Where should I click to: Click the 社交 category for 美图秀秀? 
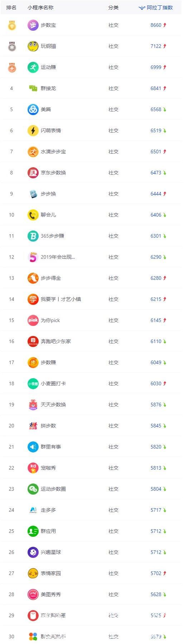[113, 594]
